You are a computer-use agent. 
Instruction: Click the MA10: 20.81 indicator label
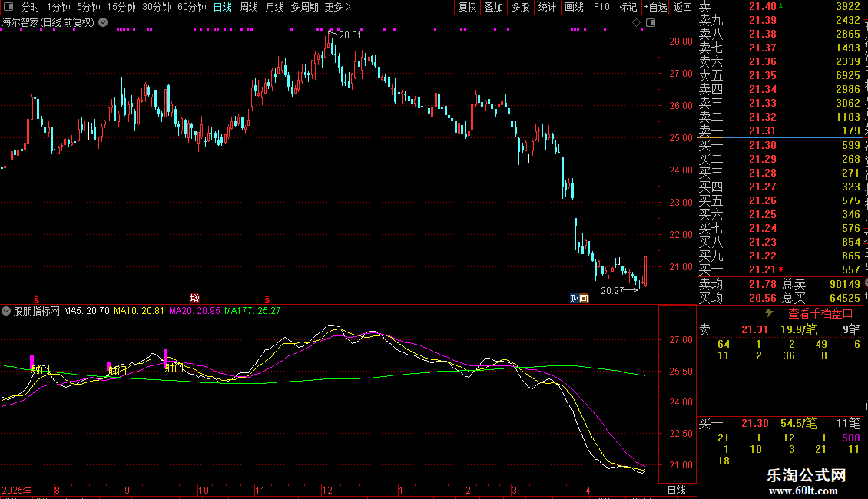pyautogui.click(x=139, y=311)
